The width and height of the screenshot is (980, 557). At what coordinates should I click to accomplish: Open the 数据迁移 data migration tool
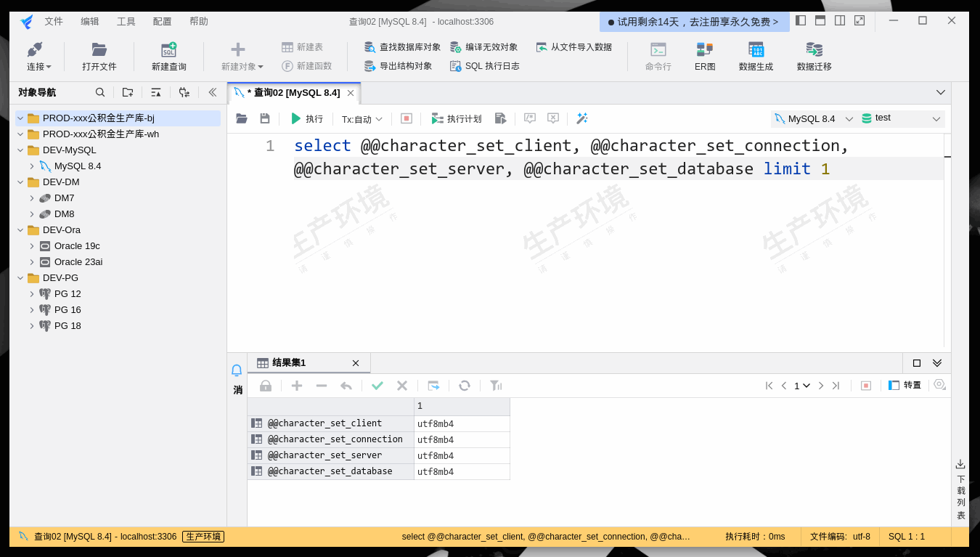(x=814, y=57)
